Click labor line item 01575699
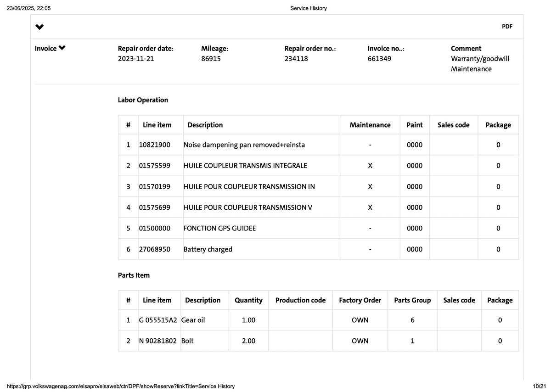Viewport: 551px width, 392px height. click(x=155, y=207)
